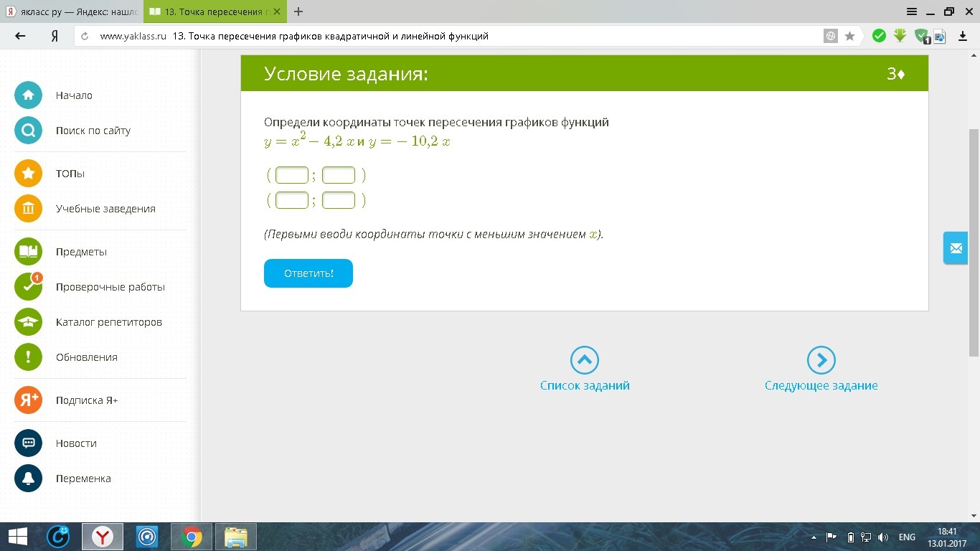Open the Обновления exclamation icon
980x551 pixels.
pyautogui.click(x=28, y=357)
